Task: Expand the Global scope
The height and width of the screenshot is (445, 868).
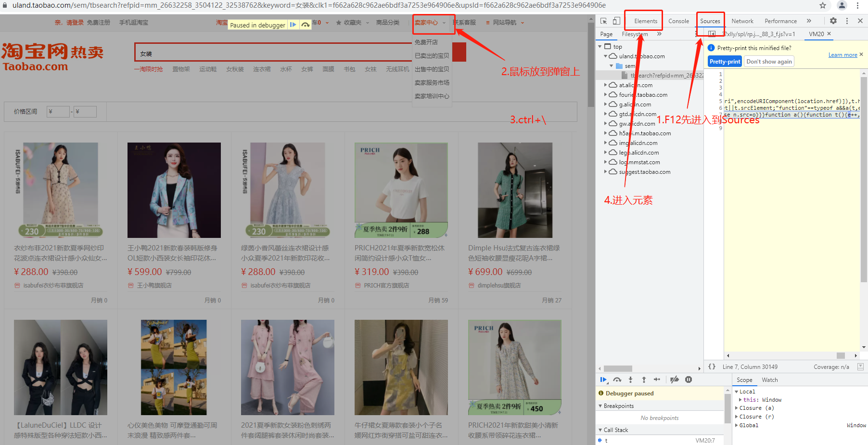Action: [736, 425]
